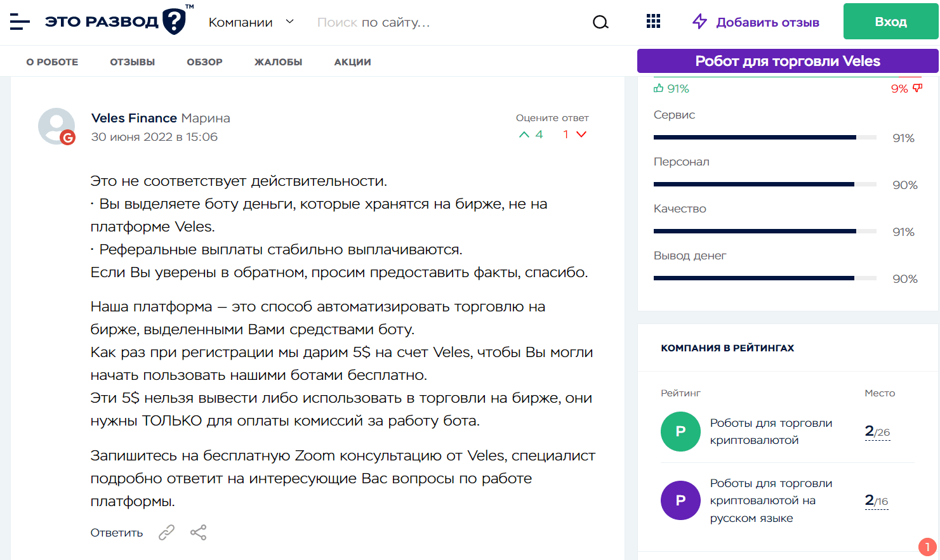Click the Вывод денег rating bar
The height and width of the screenshot is (560, 940).
[765, 278]
